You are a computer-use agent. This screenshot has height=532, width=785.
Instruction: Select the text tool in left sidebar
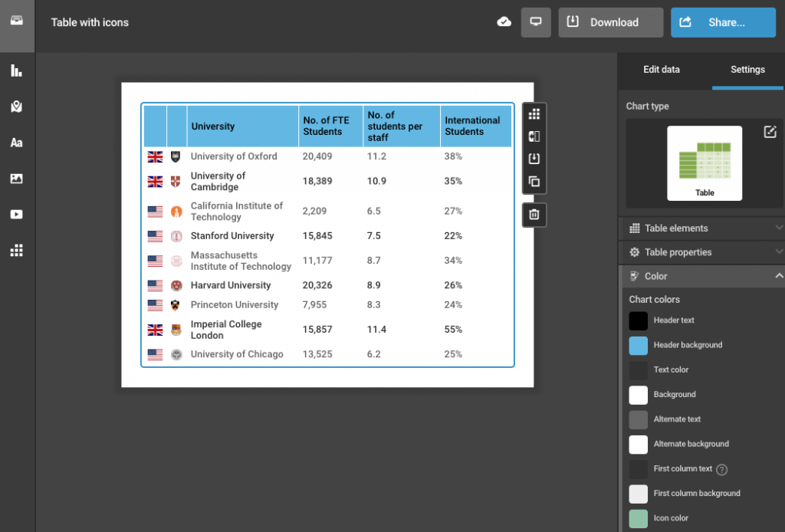(x=16, y=143)
